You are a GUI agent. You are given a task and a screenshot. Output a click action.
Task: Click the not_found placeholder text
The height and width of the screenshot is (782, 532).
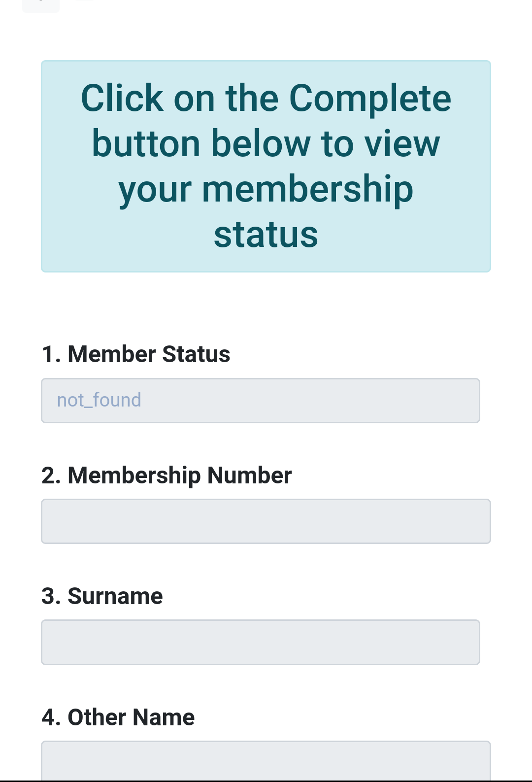[99, 400]
